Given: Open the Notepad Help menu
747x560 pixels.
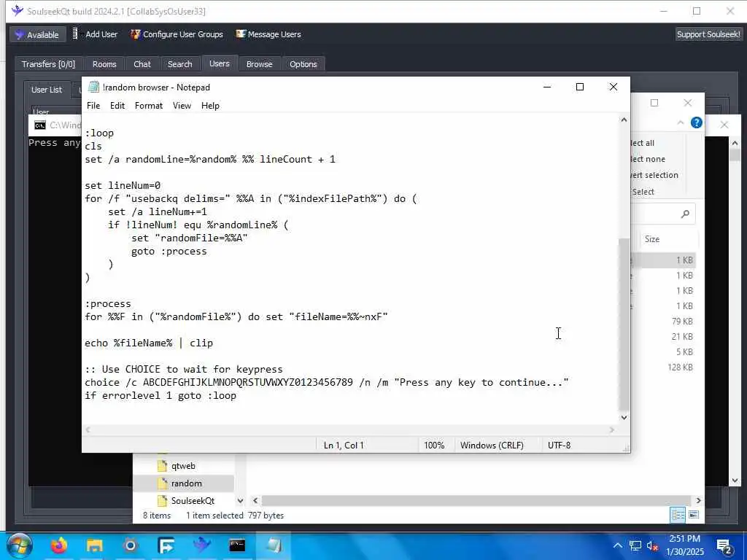Looking at the screenshot, I should pos(210,106).
